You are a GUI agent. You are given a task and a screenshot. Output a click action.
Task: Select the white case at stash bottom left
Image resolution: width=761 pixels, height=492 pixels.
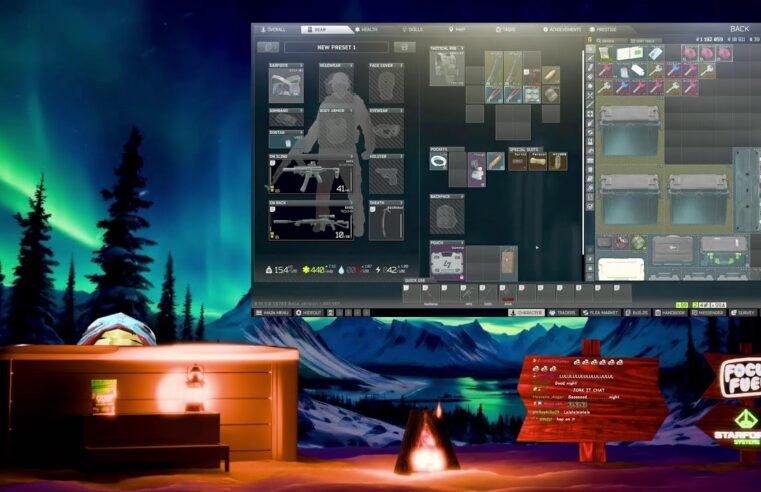(x=621, y=269)
